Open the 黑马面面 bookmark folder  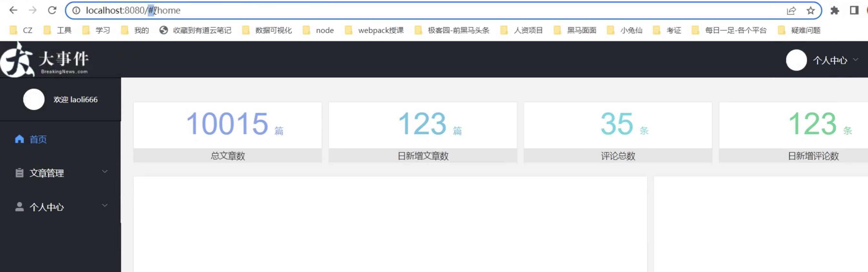click(575, 30)
